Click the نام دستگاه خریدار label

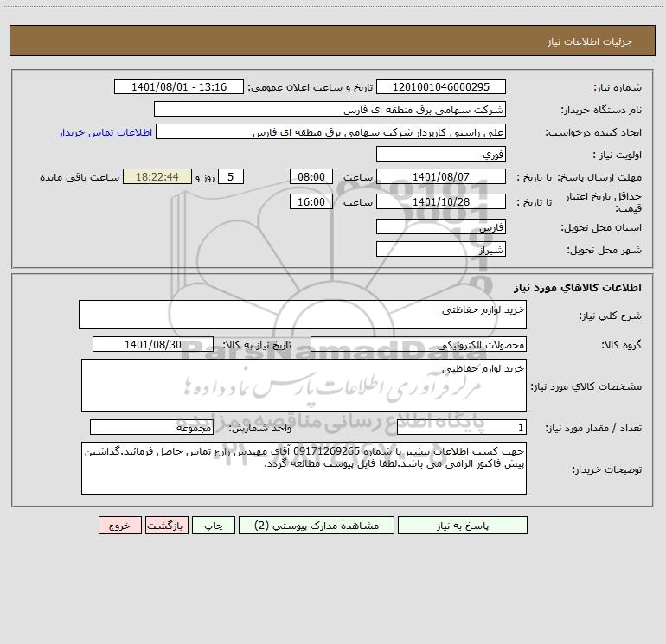pyautogui.click(x=601, y=110)
